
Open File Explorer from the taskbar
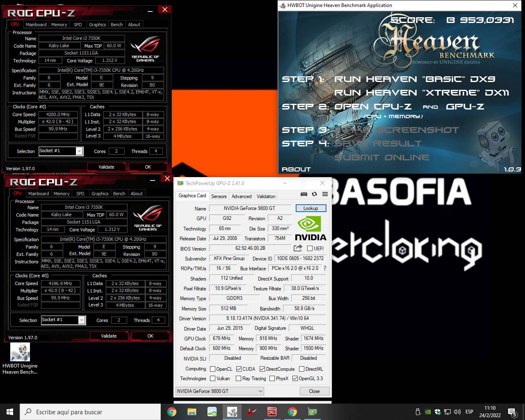pyautogui.click(x=192, y=411)
